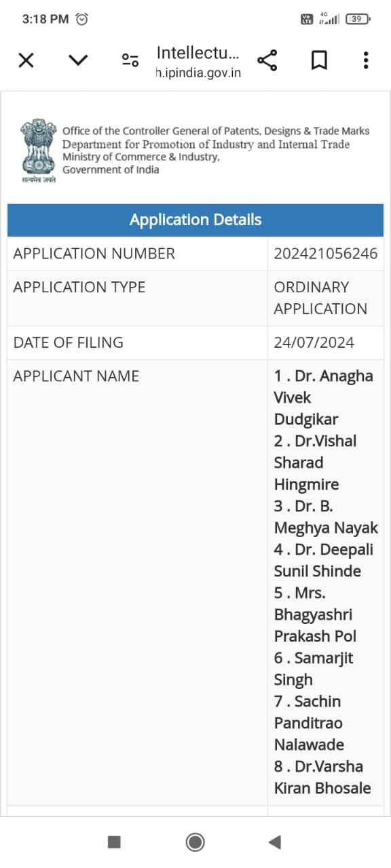Screen dimensions: 391x868
Task: Tap the Application Details header
Action: click(x=195, y=220)
